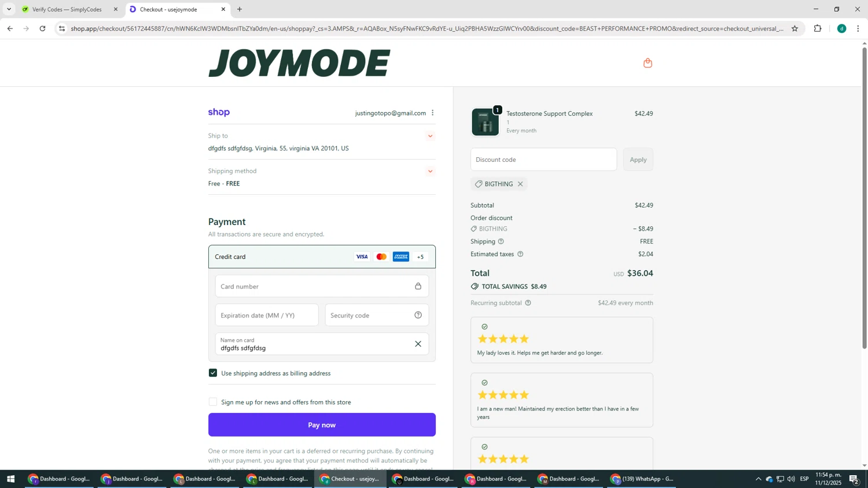The height and width of the screenshot is (488, 868).
Task: Expand the Shipping method section
Action: point(430,172)
